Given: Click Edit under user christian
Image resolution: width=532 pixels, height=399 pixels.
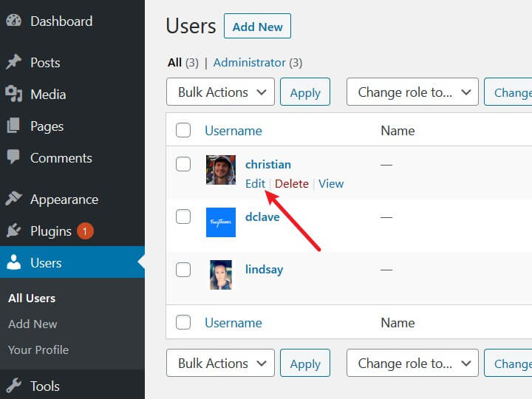Looking at the screenshot, I should (x=255, y=183).
